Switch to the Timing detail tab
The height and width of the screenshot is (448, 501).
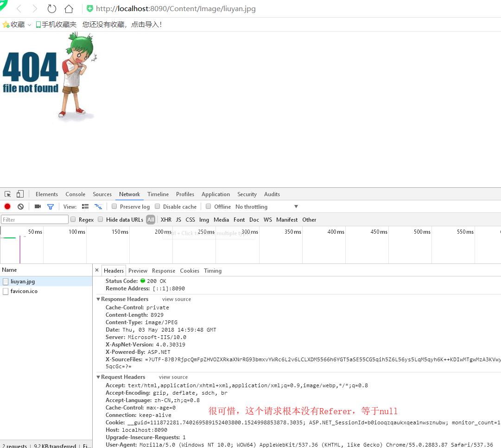pyautogui.click(x=212, y=270)
